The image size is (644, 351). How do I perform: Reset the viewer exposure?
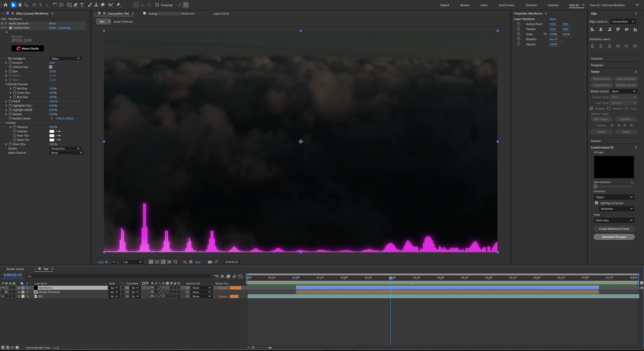(x=191, y=262)
